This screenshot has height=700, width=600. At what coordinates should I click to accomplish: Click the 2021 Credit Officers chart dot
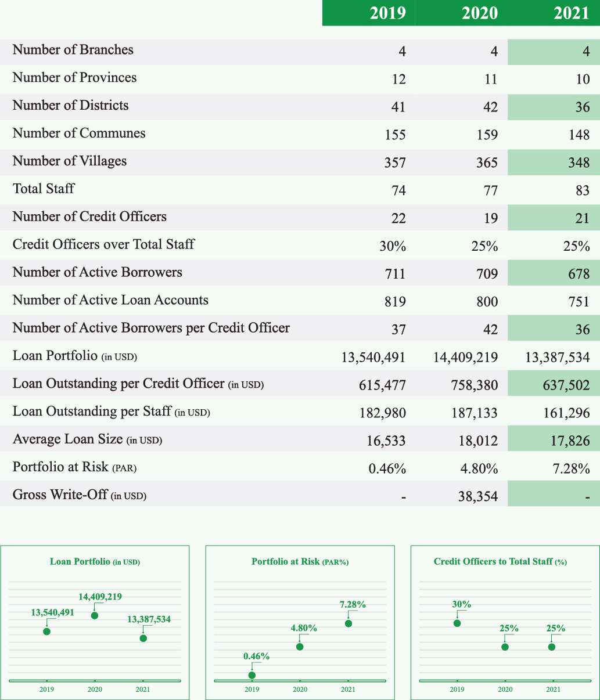click(552, 647)
